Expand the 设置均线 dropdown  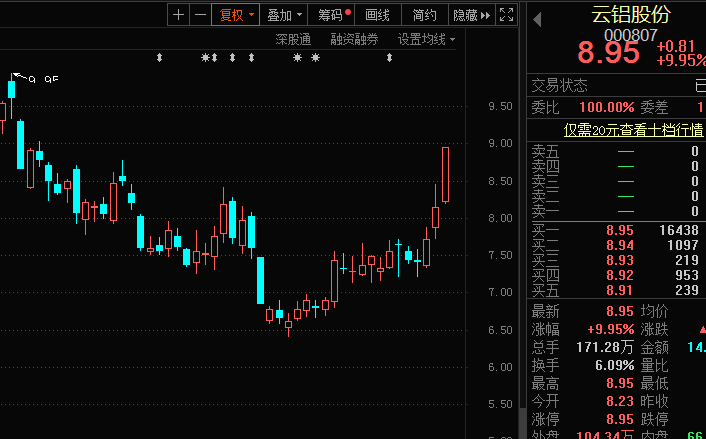pos(425,39)
